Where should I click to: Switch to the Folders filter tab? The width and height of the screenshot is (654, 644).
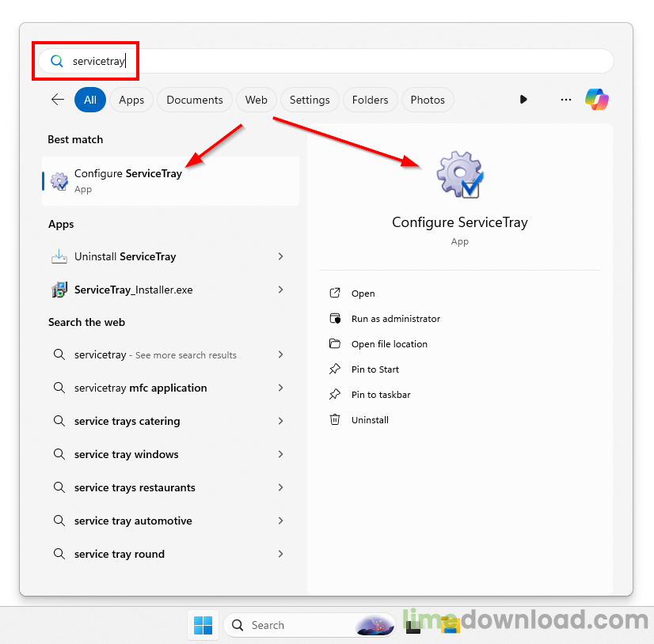coord(370,100)
